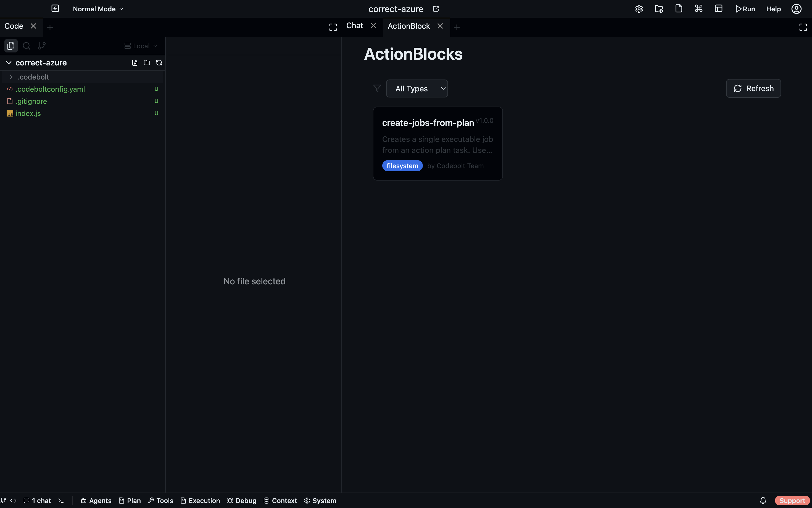The image size is (812, 508).
Task: Open search in the left sidebar
Action: click(x=26, y=46)
